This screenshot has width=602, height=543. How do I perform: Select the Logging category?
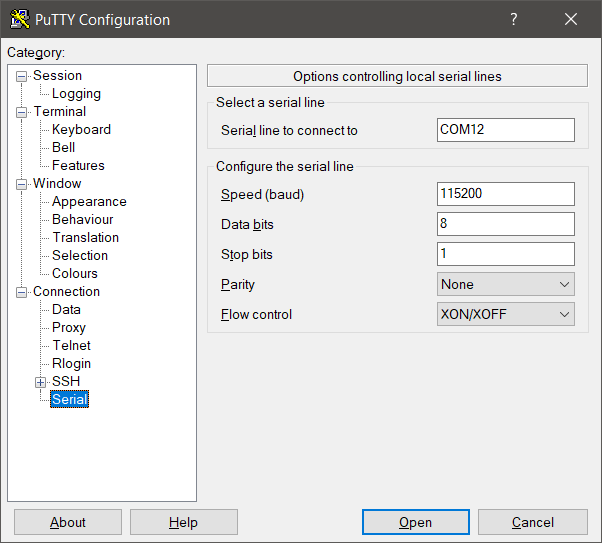click(76, 94)
